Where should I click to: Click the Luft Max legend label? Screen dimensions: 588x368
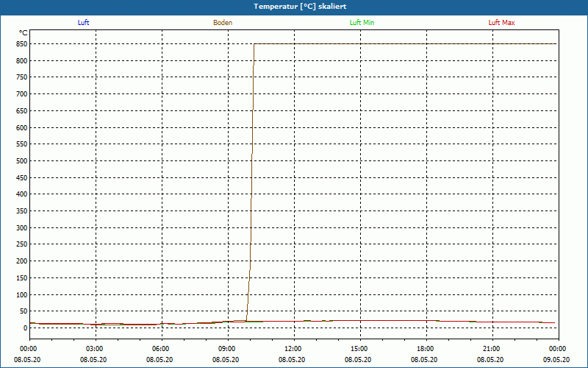click(501, 23)
